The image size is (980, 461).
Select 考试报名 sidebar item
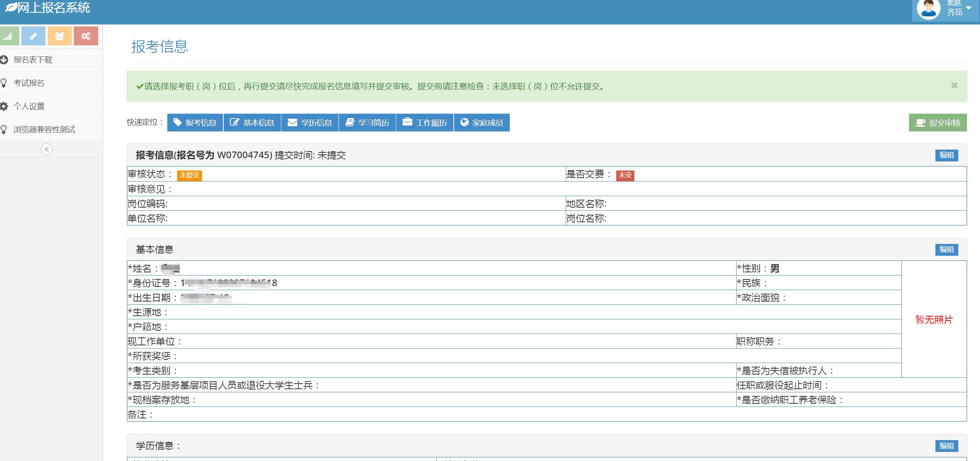click(x=29, y=83)
